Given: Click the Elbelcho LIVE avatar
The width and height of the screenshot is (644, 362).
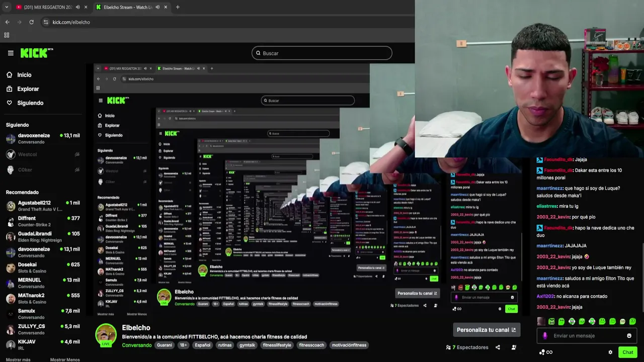Looking at the screenshot, I should [106, 335].
